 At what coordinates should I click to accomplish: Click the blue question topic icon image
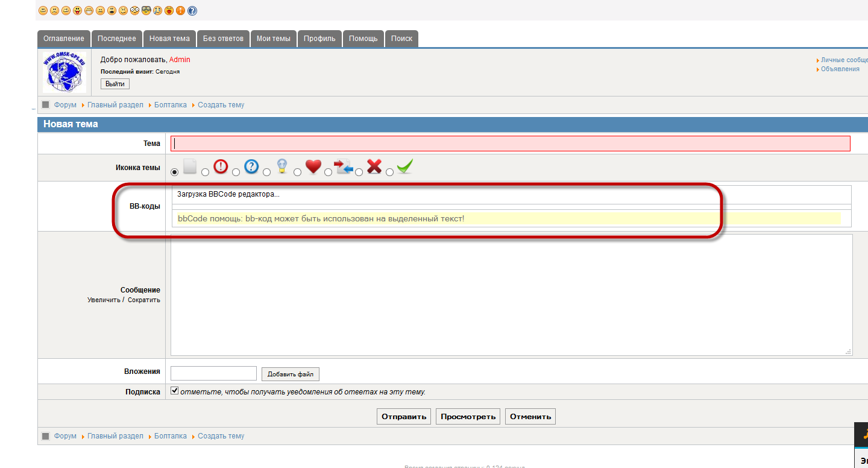251,166
